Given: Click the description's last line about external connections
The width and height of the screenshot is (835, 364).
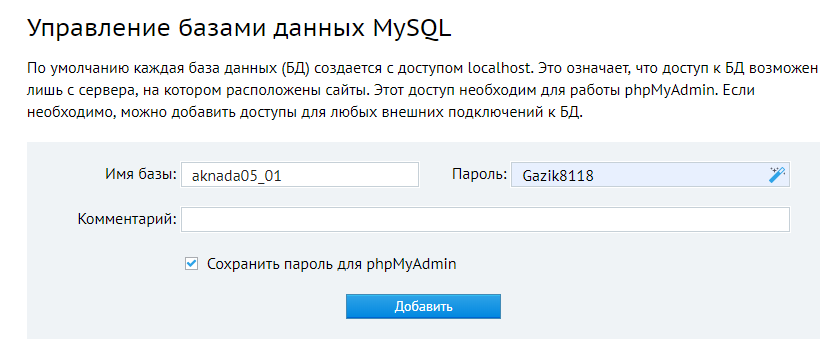Looking at the screenshot, I should coord(305,113).
